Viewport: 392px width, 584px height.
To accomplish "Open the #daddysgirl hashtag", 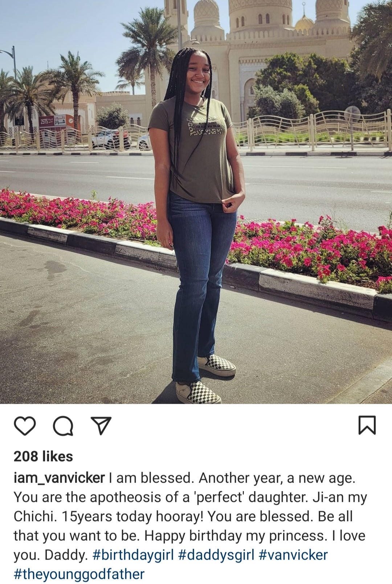I will 216,555.
